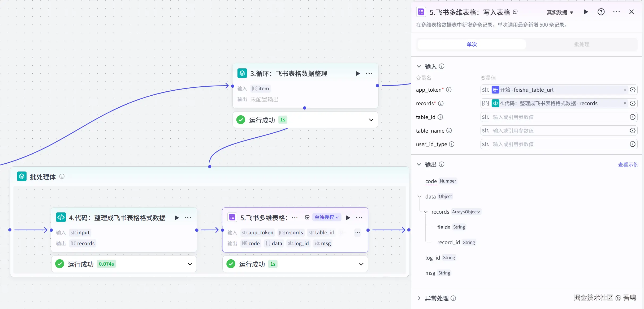Run the loop node 3 play icon
This screenshot has width=644, height=309.
[358, 74]
